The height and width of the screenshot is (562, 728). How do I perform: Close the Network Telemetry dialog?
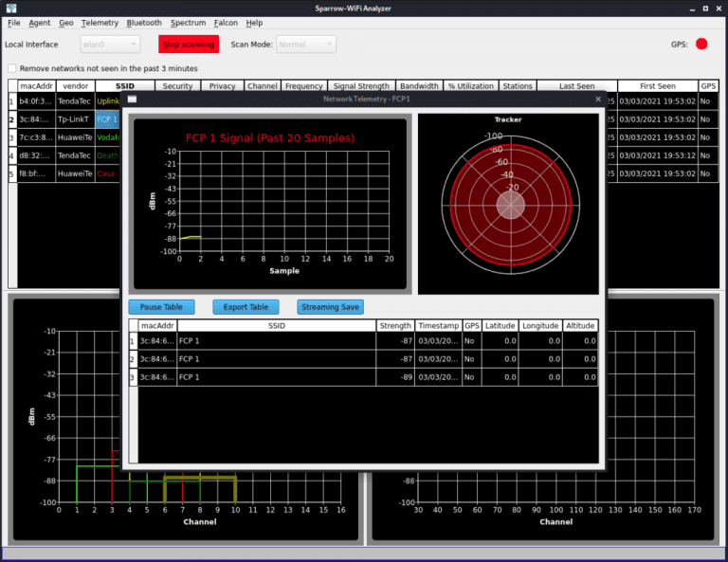(x=597, y=99)
